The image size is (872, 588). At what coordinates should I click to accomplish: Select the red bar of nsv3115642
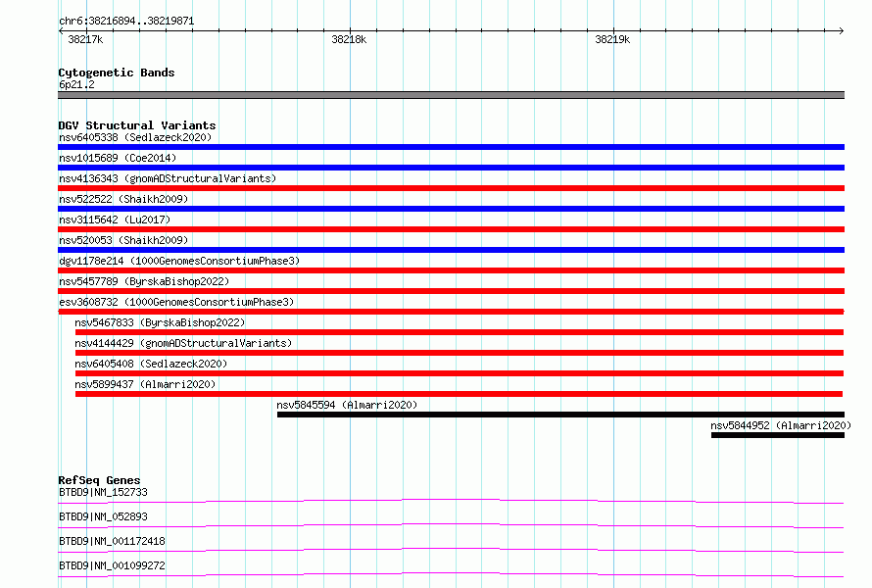coord(451,229)
